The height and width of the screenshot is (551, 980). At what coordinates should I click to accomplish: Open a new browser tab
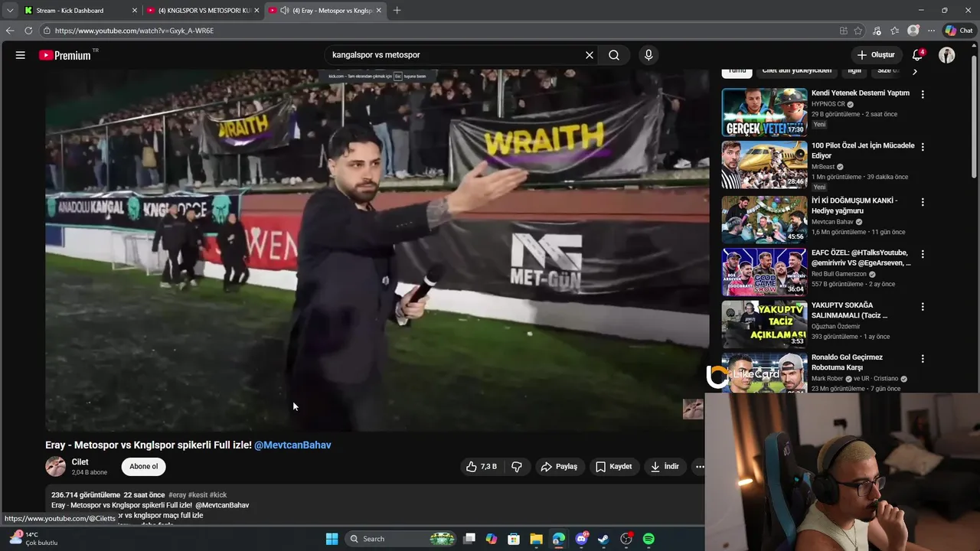tap(397, 10)
